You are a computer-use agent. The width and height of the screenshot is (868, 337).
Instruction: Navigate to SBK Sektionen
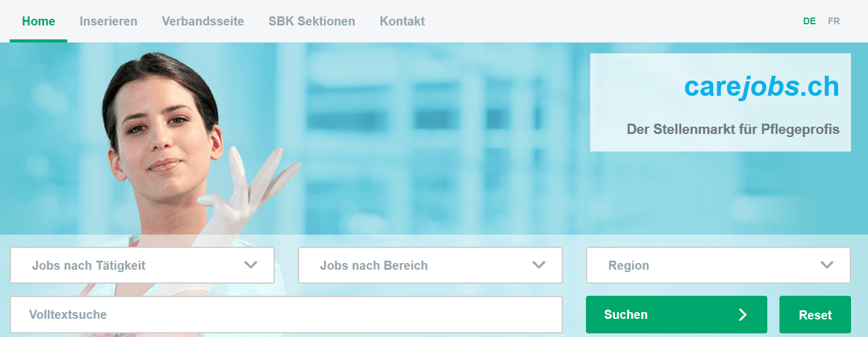pos(312,21)
